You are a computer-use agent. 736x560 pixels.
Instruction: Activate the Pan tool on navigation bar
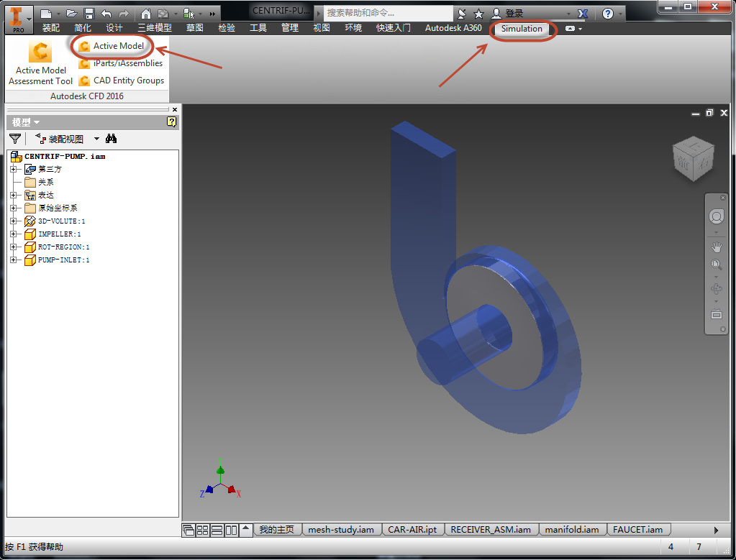[x=716, y=247]
